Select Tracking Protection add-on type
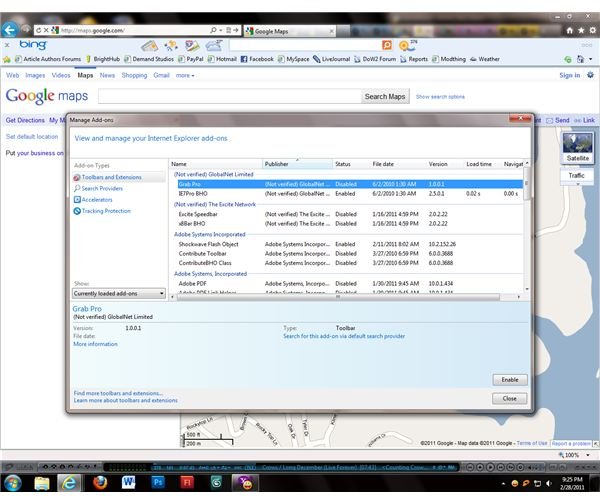Image resolution: width=600 pixels, height=497 pixels. 106,211
